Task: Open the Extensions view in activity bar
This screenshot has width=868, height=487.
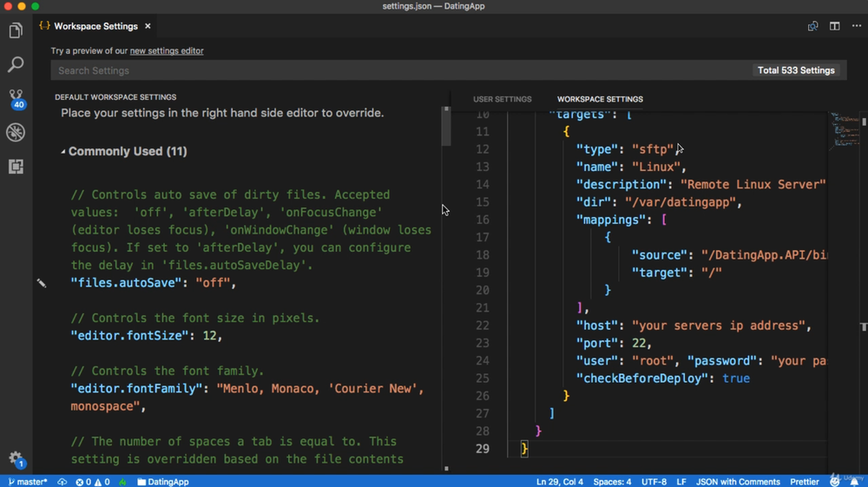Action: pos(16,167)
